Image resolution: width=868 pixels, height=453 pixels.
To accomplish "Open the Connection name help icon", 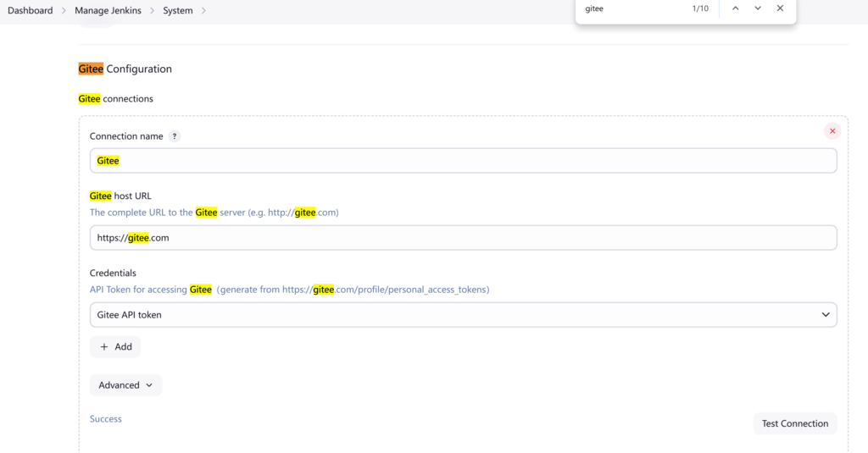I will 175,136.
